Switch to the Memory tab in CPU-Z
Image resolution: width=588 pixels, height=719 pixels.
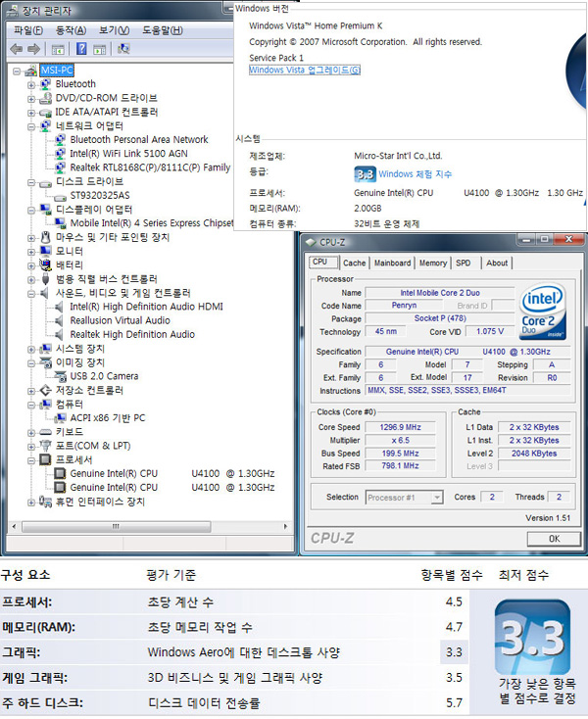(x=432, y=264)
